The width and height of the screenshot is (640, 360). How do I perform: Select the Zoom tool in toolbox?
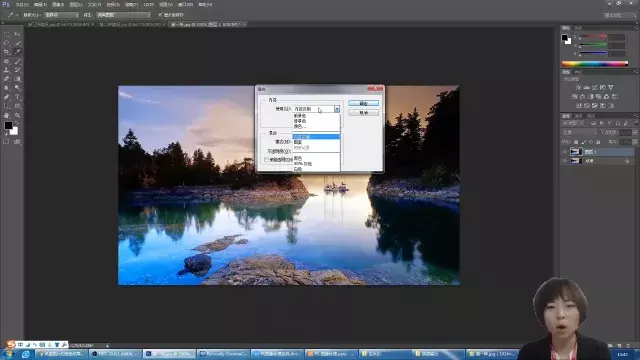(x=17, y=116)
